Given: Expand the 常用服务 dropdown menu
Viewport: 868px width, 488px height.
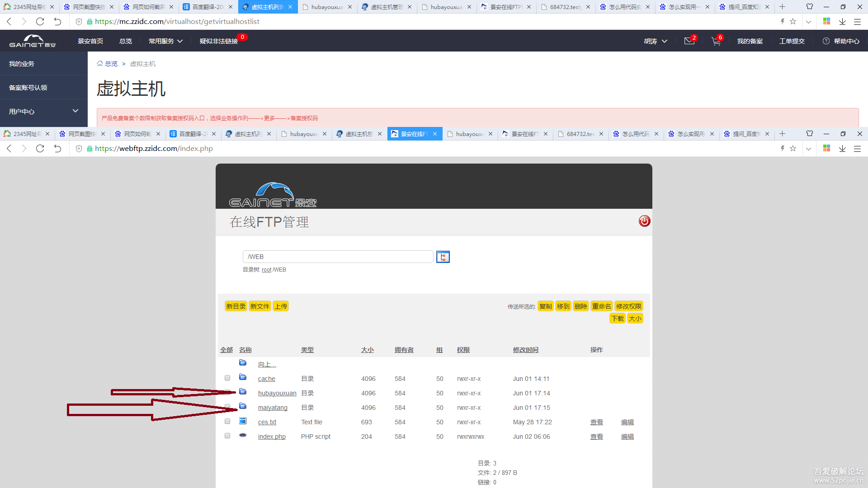Looking at the screenshot, I should 165,41.
